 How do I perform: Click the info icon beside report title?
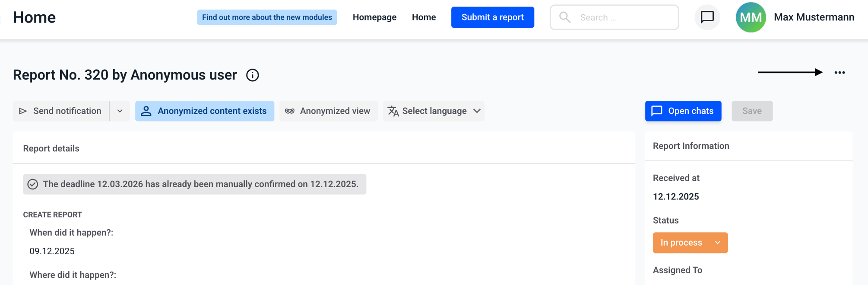253,75
